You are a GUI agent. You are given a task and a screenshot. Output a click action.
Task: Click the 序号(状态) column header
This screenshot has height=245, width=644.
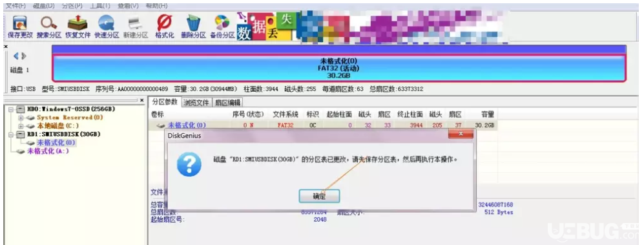click(x=248, y=114)
